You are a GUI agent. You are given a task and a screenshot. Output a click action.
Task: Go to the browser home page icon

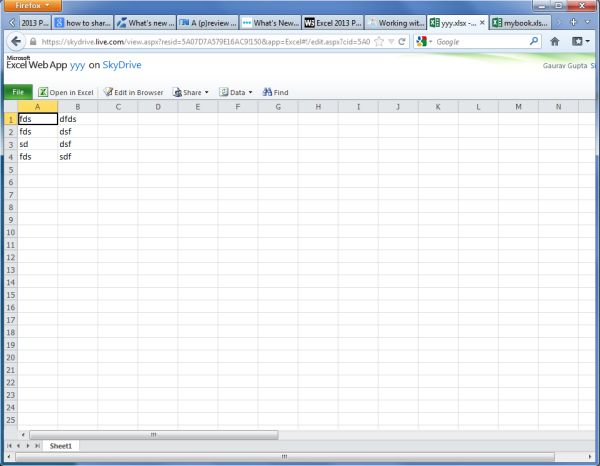[x=555, y=41]
